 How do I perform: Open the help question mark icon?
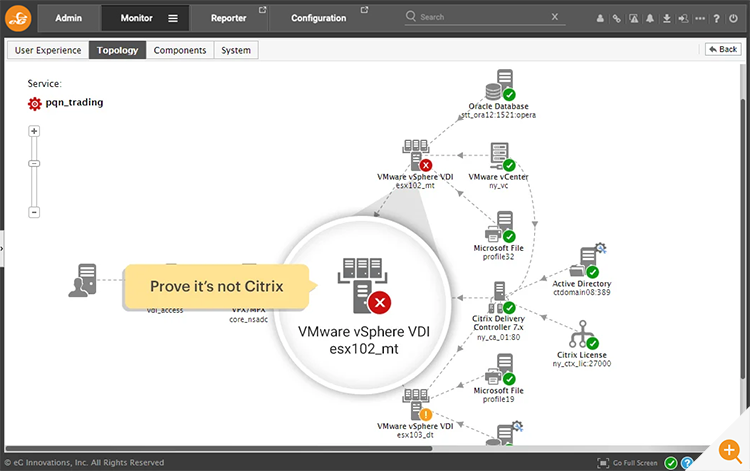pos(717,19)
